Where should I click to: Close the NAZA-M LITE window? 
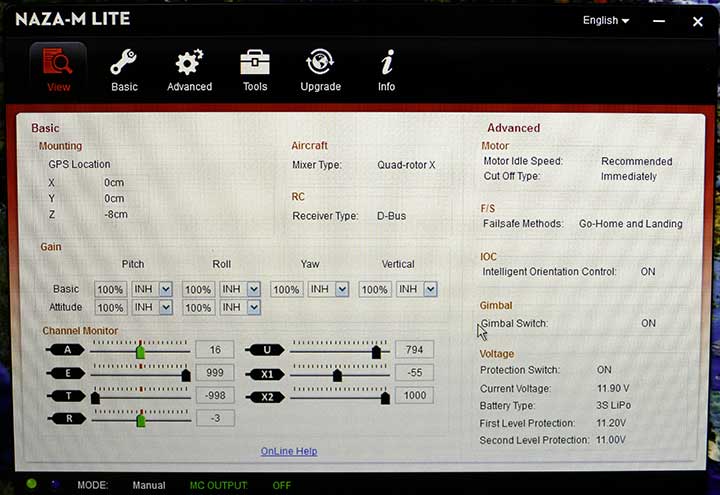(698, 22)
